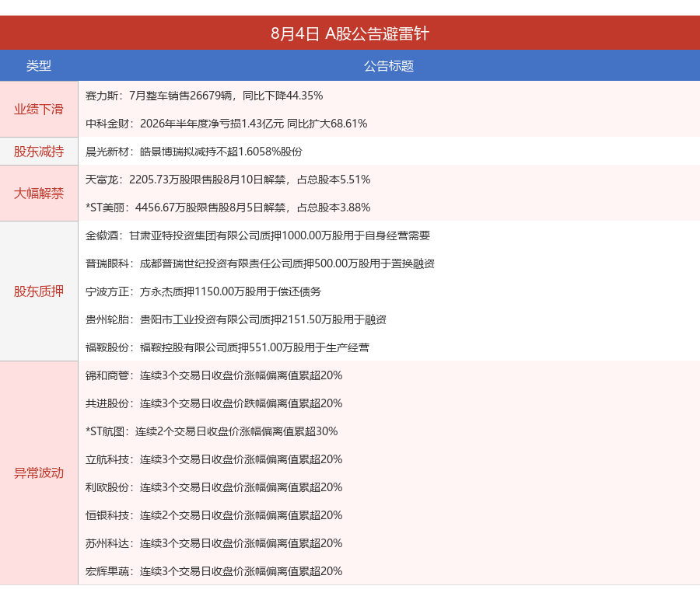Click the 立航科技 涨幅偏离 announcement
The width and height of the screenshot is (700, 600).
214,459
